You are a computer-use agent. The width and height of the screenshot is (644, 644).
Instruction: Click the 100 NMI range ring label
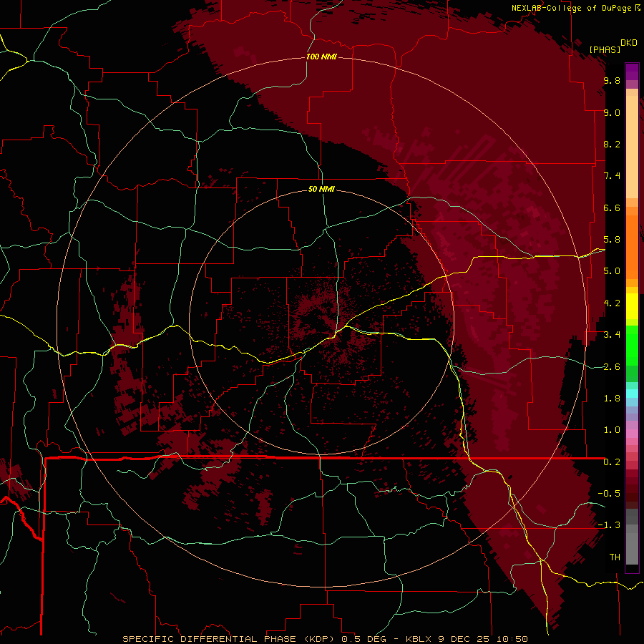pyautogui.click(x=321, y=57)
